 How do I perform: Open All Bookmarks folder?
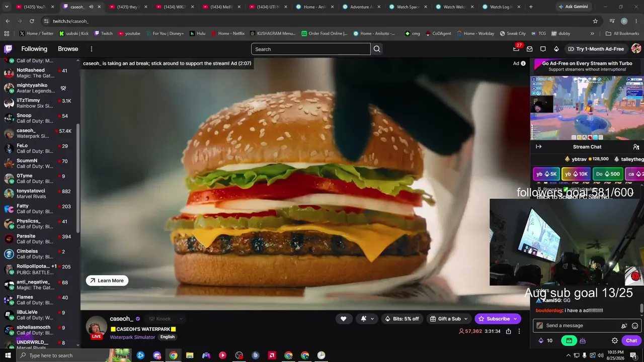click(x=622, y=34)
